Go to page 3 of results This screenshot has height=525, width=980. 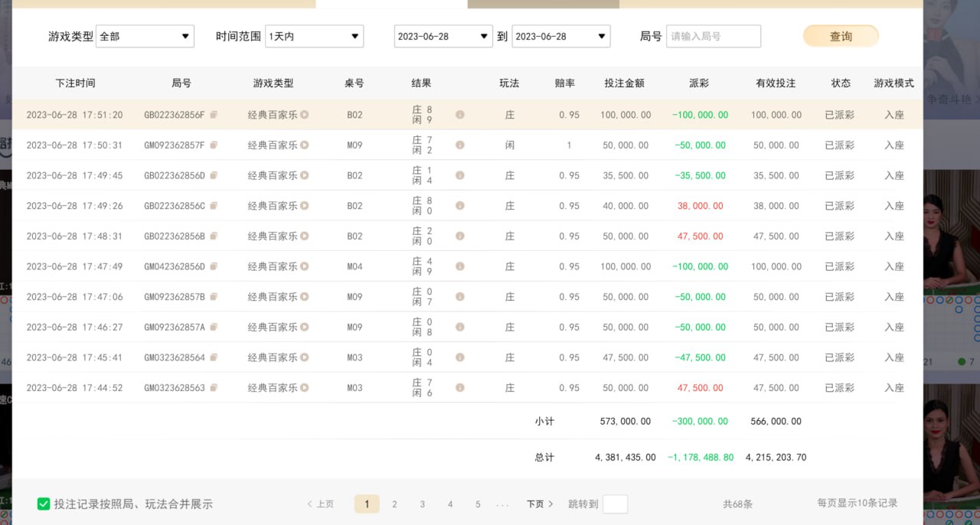point(422,504)
